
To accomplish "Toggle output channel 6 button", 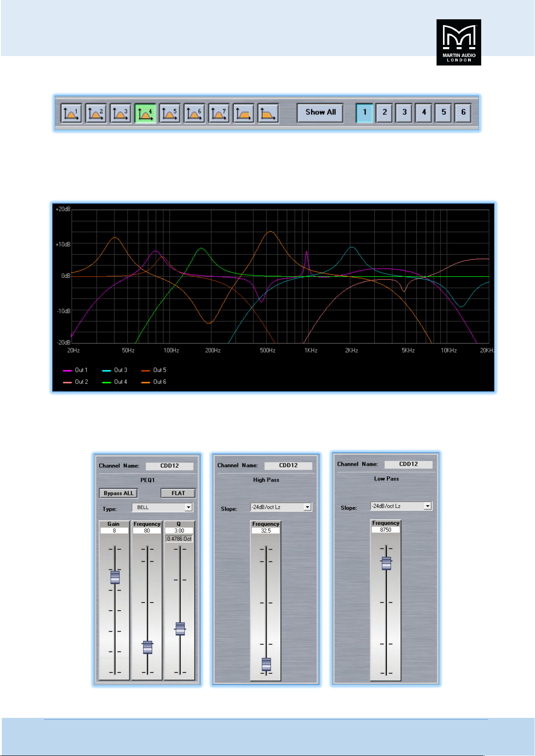I will 463,113.
